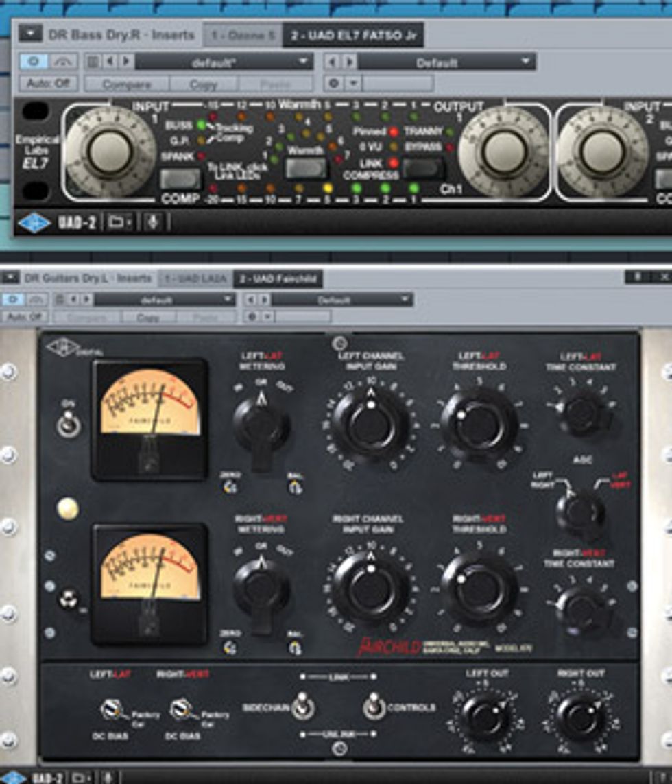Click the Copy button in Fairchild window
The width and height of the screenshot is (672, 784).
point(148,318)
